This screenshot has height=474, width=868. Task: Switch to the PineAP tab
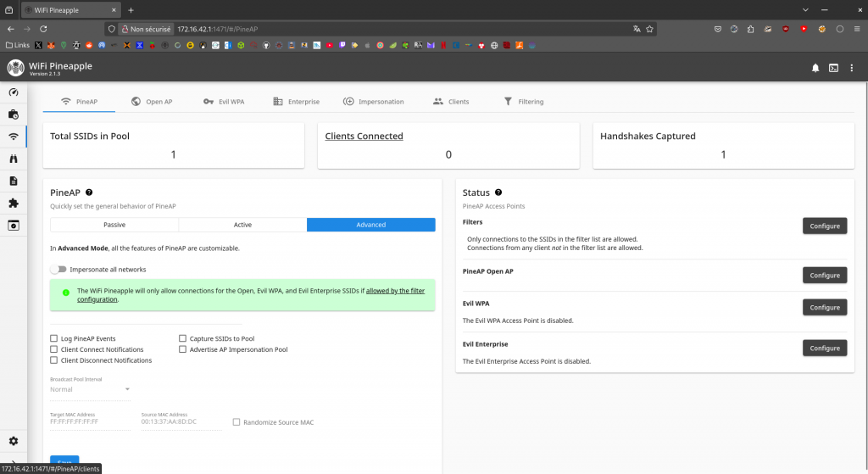[79, 102]
